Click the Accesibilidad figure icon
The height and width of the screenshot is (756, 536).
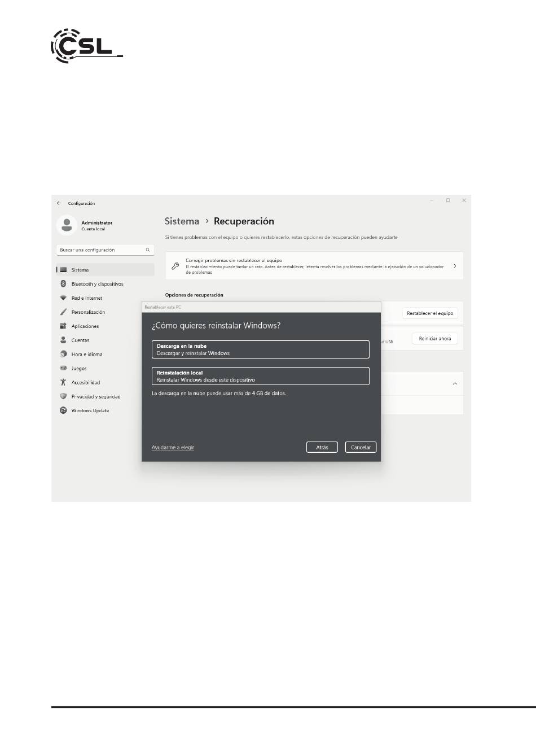click(63, 382)
